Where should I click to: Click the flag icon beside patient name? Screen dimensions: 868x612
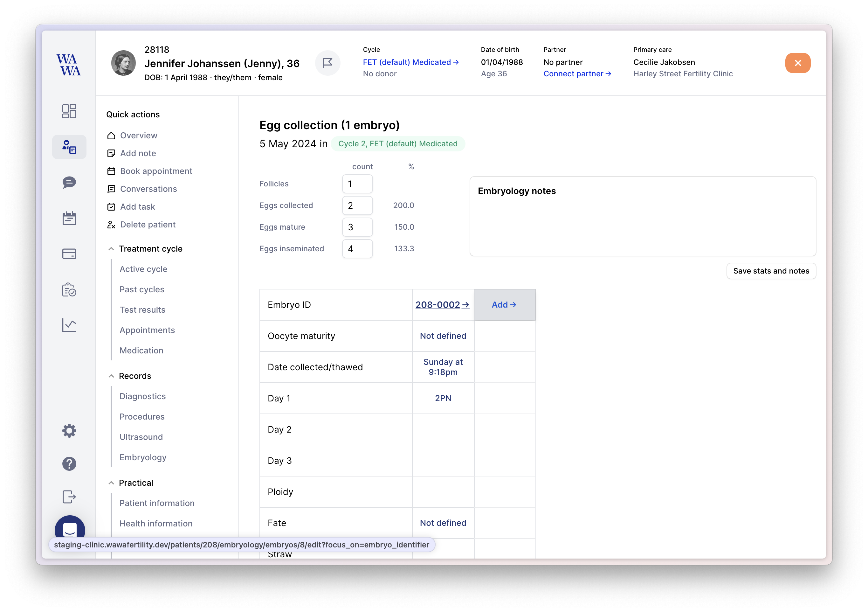pyautogui.click(x=327, y=63)
